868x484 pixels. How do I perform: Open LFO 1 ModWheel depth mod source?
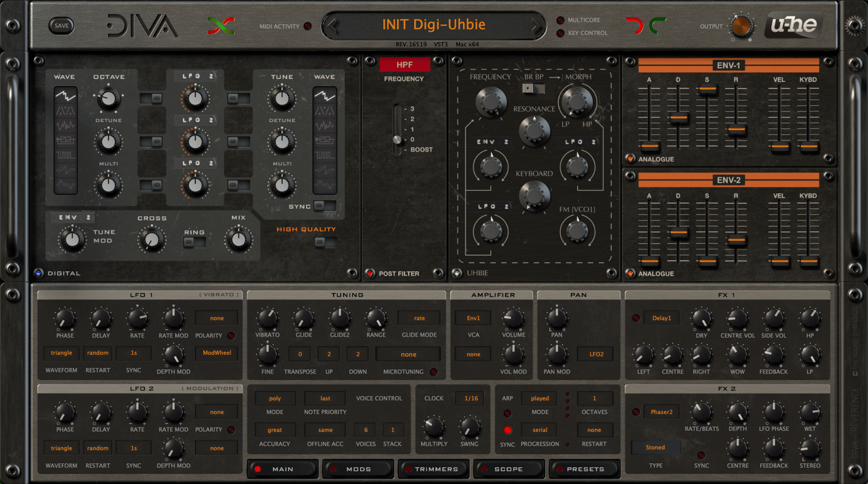point(217,353)
